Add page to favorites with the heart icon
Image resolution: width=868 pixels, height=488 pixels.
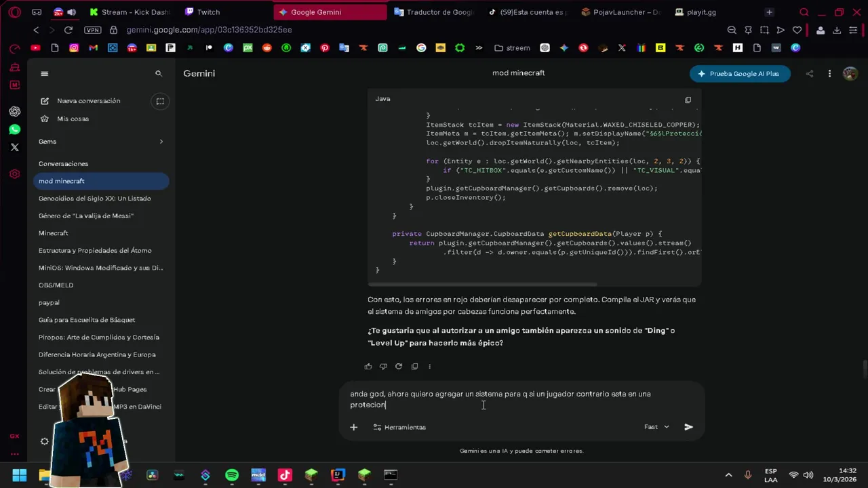click(797, 30)
